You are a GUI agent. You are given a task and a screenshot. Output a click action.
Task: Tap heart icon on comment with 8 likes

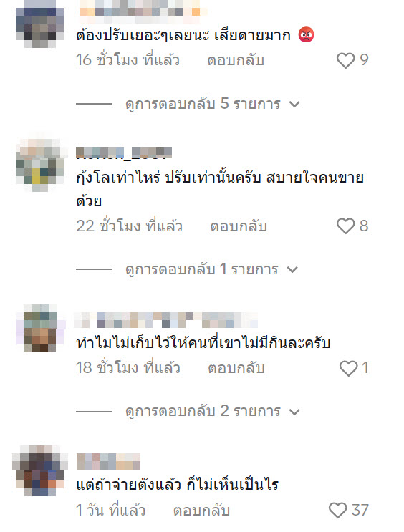(345, 226)
